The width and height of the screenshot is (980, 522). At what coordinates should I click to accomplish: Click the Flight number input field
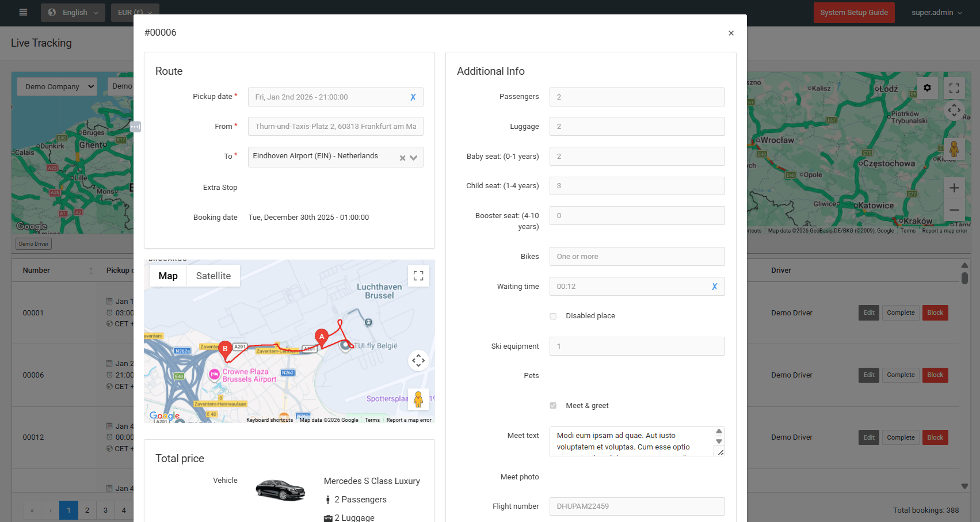click(636, 506)
